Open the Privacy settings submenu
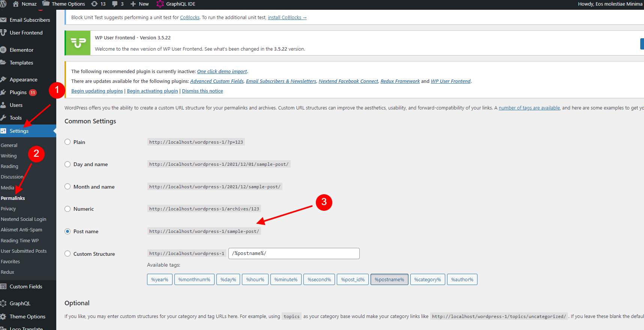644x330 pixels. pyautogui.click(x=8, y=208)
